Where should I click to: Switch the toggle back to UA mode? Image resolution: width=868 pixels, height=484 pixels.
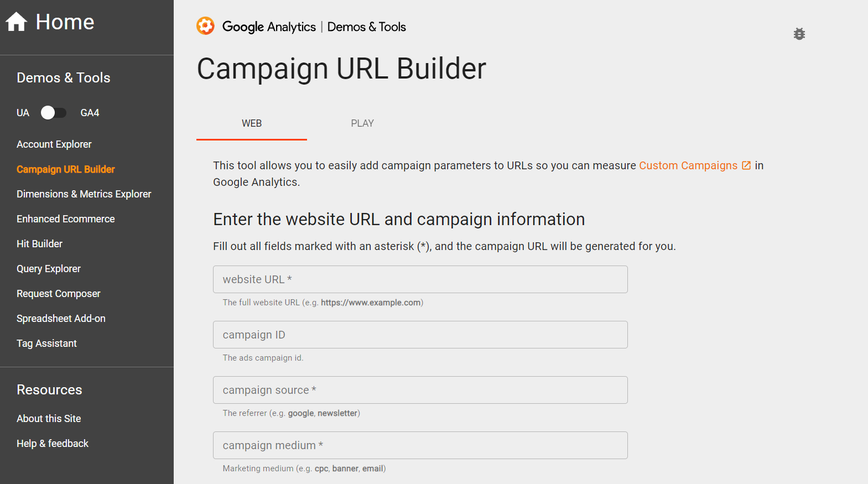[x=53, y=112]
